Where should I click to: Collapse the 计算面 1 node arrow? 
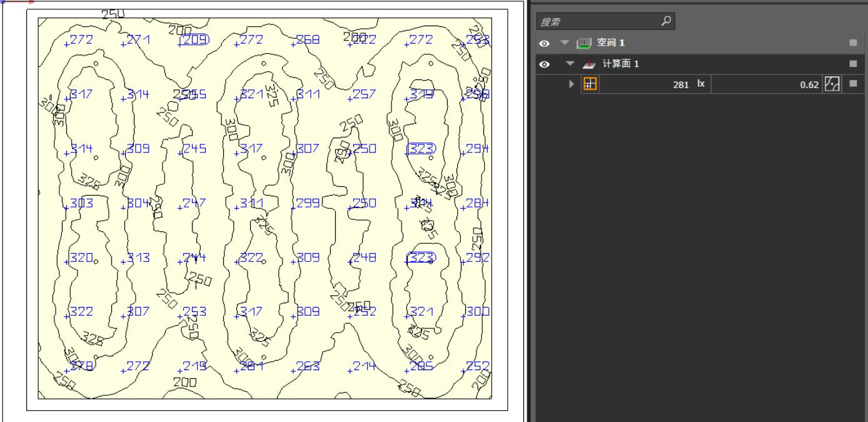[570, 64]
